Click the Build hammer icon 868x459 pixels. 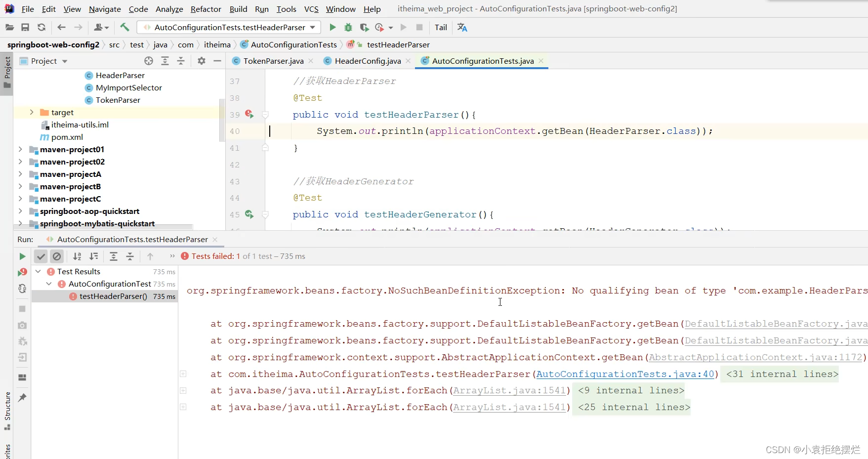[x=124, y=28]
